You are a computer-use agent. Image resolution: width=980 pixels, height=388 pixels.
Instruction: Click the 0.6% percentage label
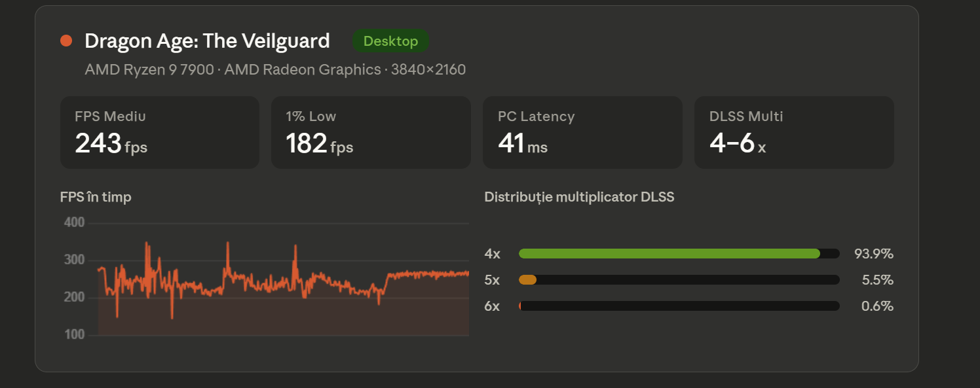[877, 306]
